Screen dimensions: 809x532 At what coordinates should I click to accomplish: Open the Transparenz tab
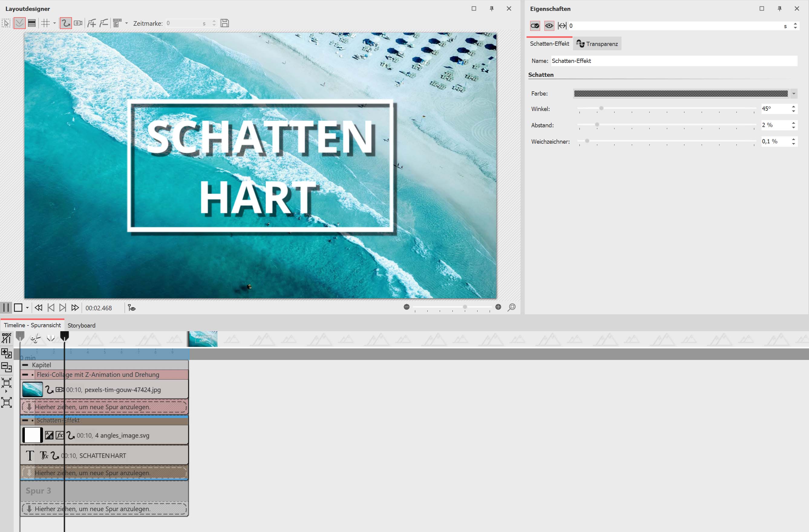[597, 44]
